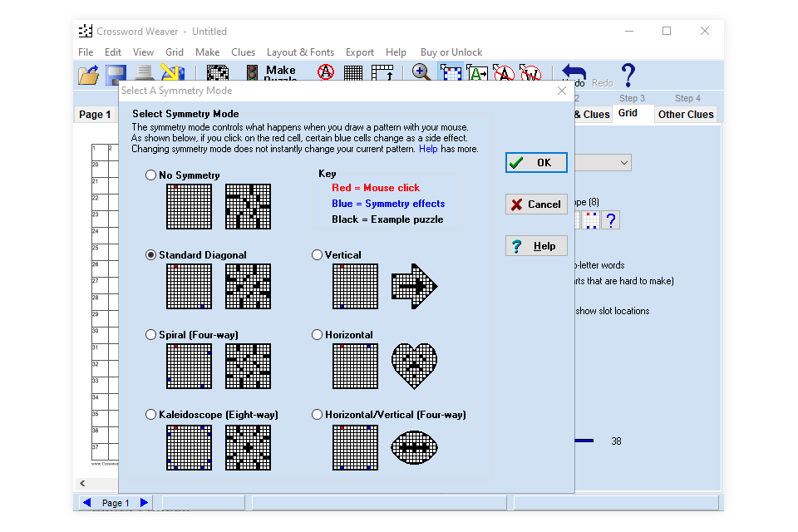Choose the Spiral (Four-way) radio option
The width and height of the screenshot is (798, 532).
[x=150, y=335]
